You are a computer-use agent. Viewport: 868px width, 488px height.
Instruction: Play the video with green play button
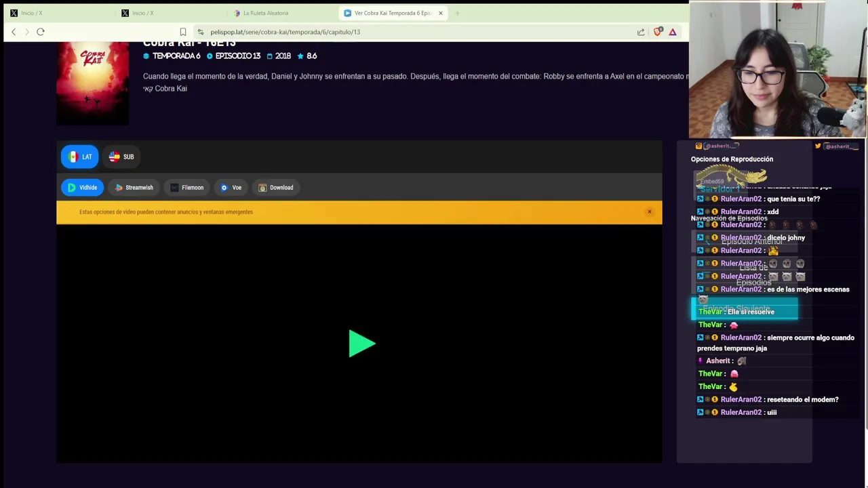click(361, 344)
